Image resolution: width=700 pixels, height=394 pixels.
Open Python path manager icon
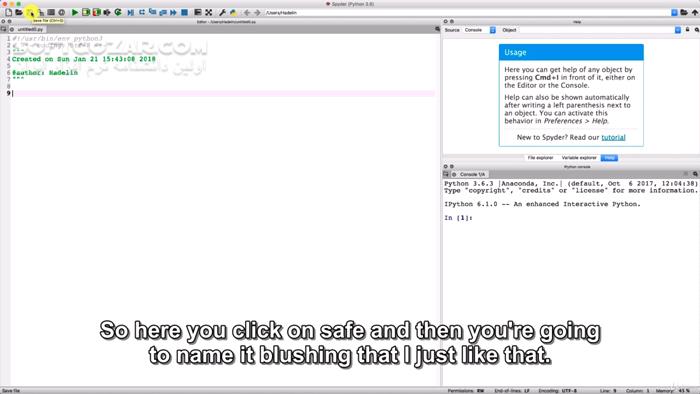point(233,12)
